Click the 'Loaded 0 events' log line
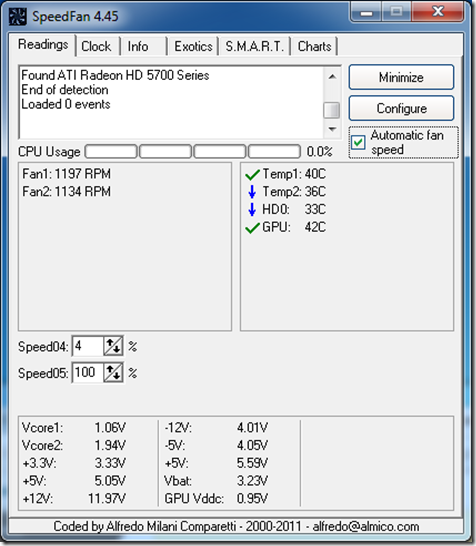 click(x=66, y=104)
